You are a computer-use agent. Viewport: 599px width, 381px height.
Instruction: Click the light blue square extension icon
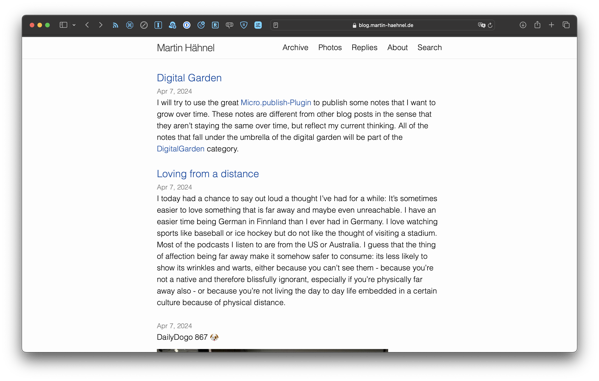click(x=258, y=25)
